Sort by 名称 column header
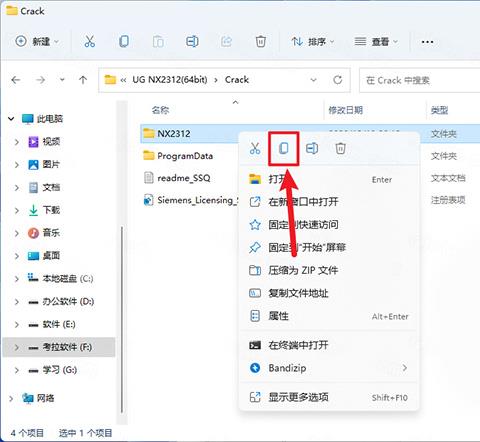This screenshot has height=442, width=480. coord(160,110)
